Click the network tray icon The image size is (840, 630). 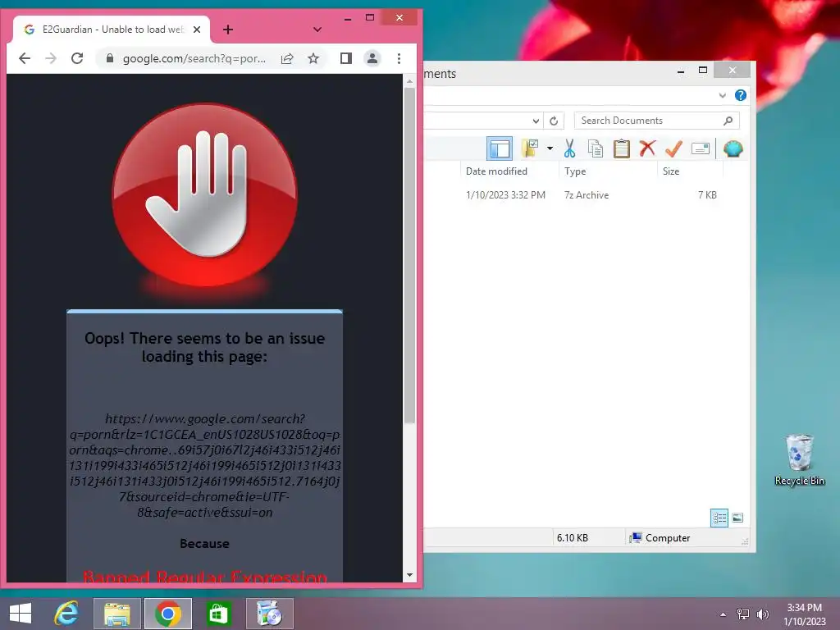point(743,614)
